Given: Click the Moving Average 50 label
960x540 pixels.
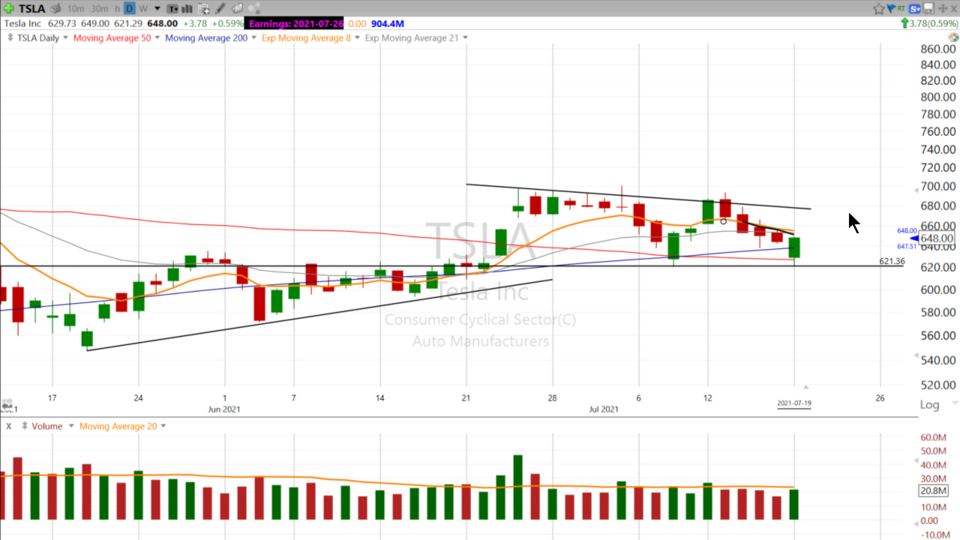Looking at the screenshot, I should (x=112, y=38).
